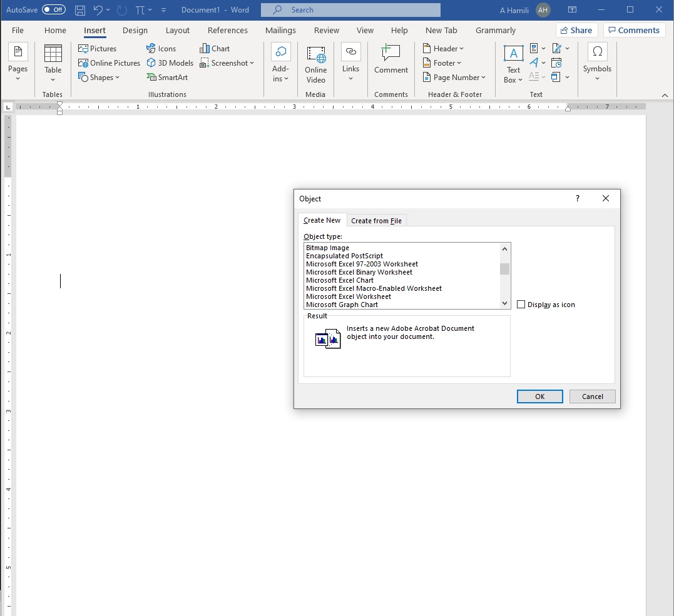Image resolution: width=674 pixels, height=616 pixels.
Task: Insert 3D Models
Action: 170,63
